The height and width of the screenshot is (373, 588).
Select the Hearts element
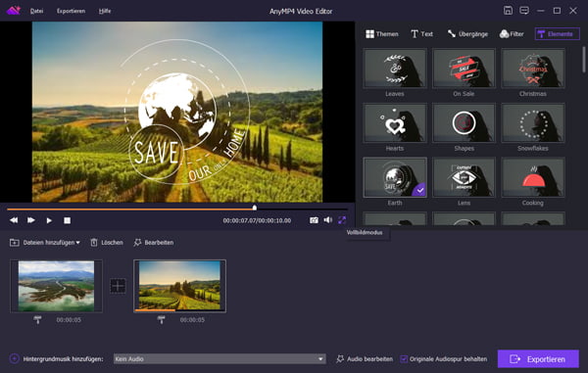[395, 122]
